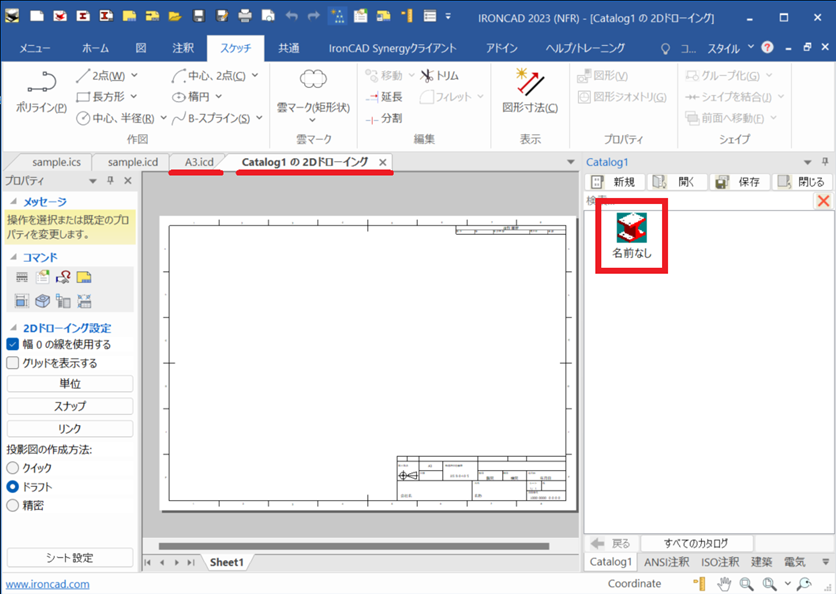Enable グリッドを表示する checkbox
Image resolution: width=836 pixels, height=594 pixels.
[14, 363]
